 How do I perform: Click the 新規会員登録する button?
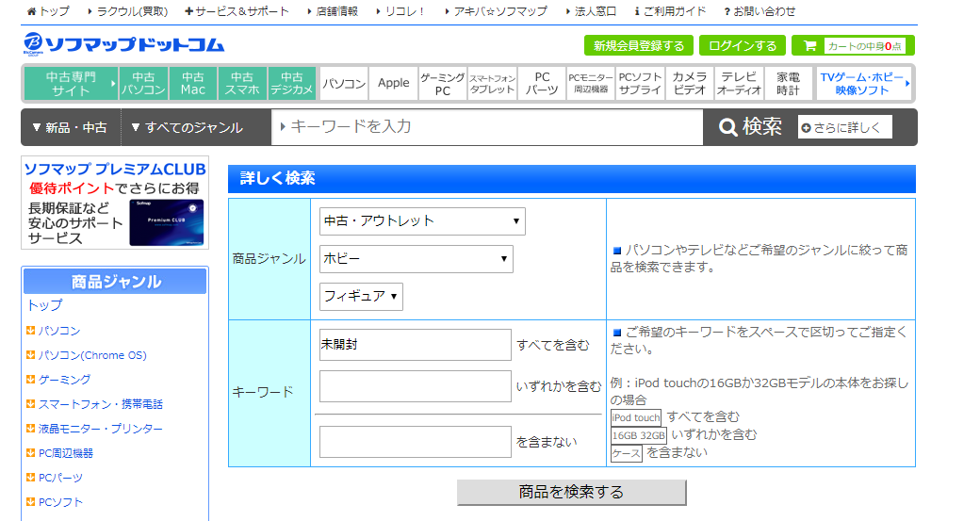coord(638,45)
